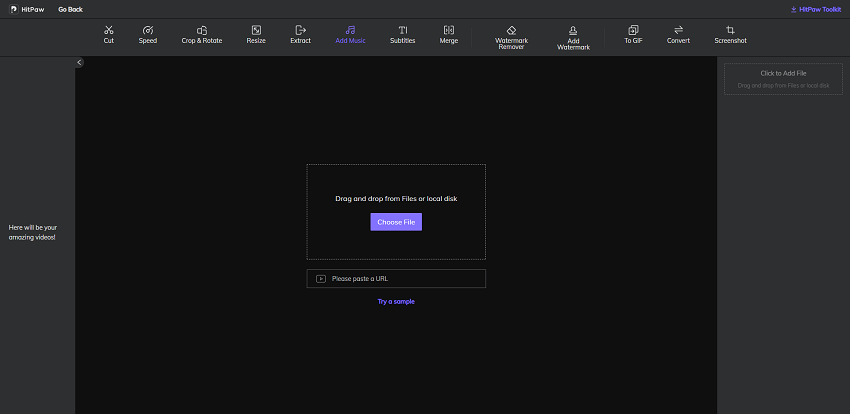Click the Choose File button
Viewport: 850px width, 414px height.
click(396, 222)
